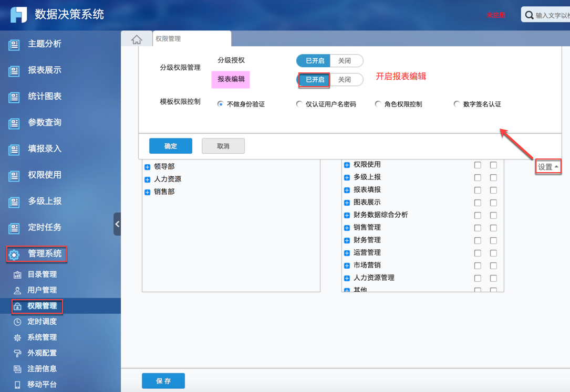Click the 取消 button
The width and height of the screenshot is (570, 392).
click(223, 146)
